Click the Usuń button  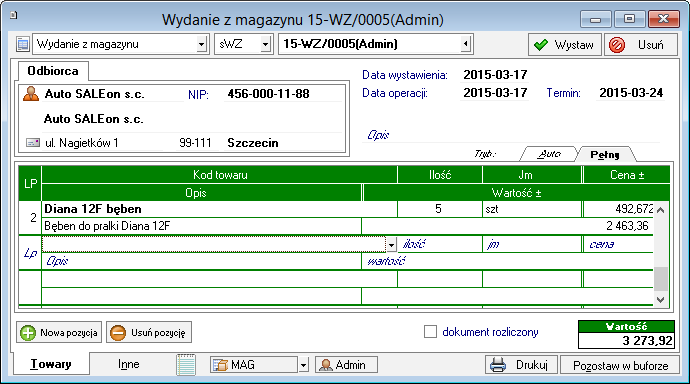tap(641, 45)
